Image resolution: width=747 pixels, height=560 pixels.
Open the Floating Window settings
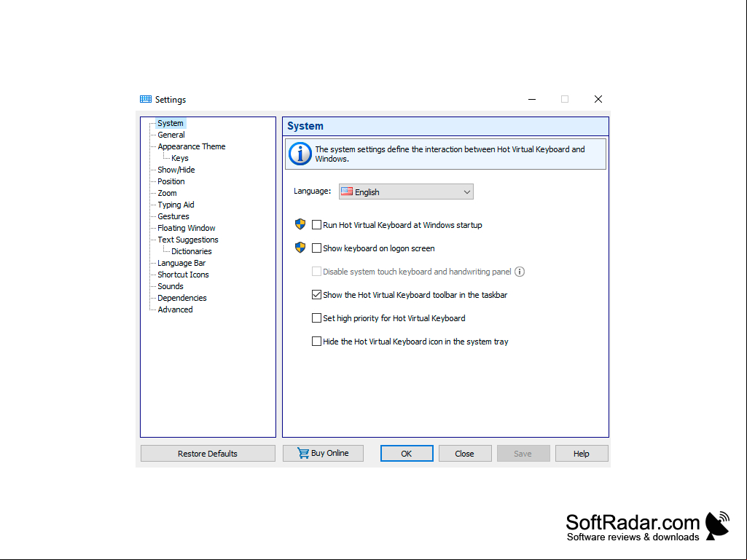[187, 228]
